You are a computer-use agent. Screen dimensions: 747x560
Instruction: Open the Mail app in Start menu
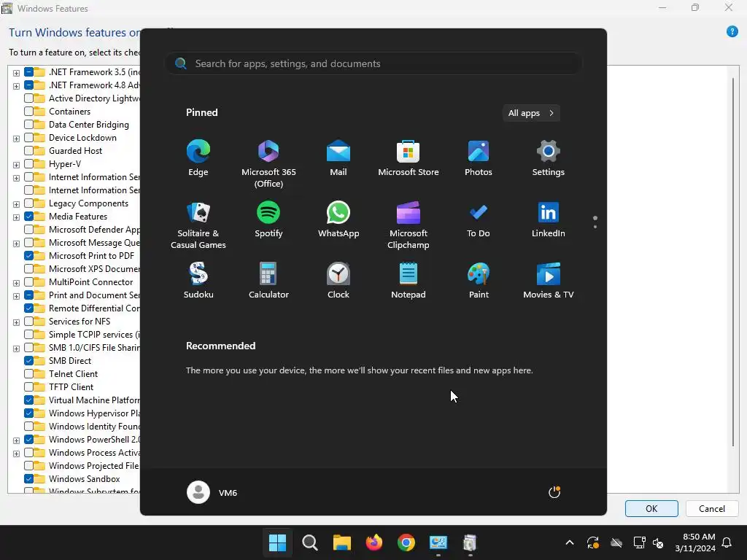pyautogui.click(x=338, y=158)
